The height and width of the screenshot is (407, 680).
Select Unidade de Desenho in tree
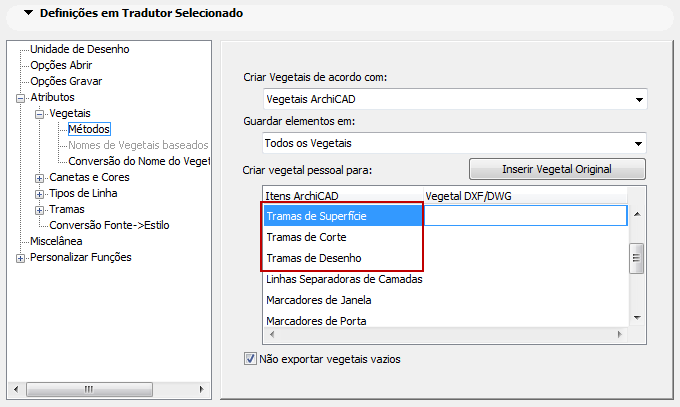[x=80, y=49]
